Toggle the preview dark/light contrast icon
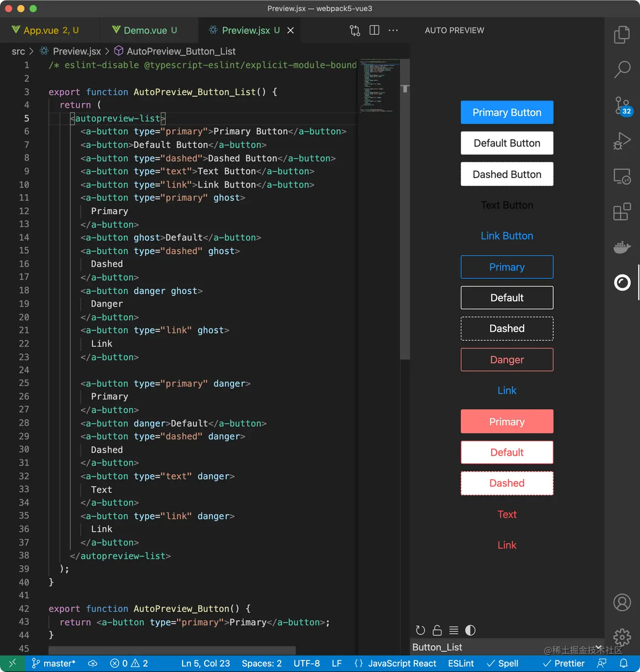Screen dimensions: 640x672 (x=470, y=630)
